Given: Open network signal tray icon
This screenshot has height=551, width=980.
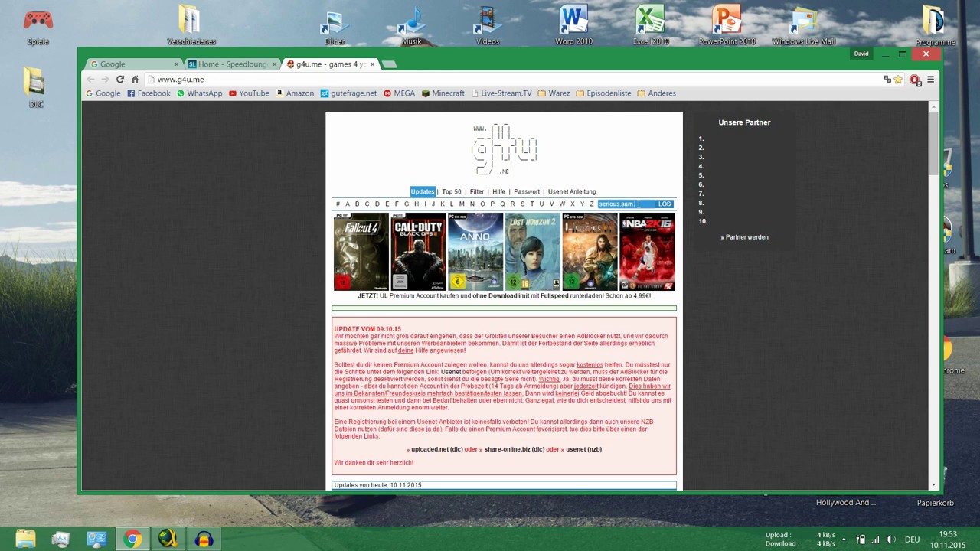Looking at the screenshot, I should click(x=875, y=540).
